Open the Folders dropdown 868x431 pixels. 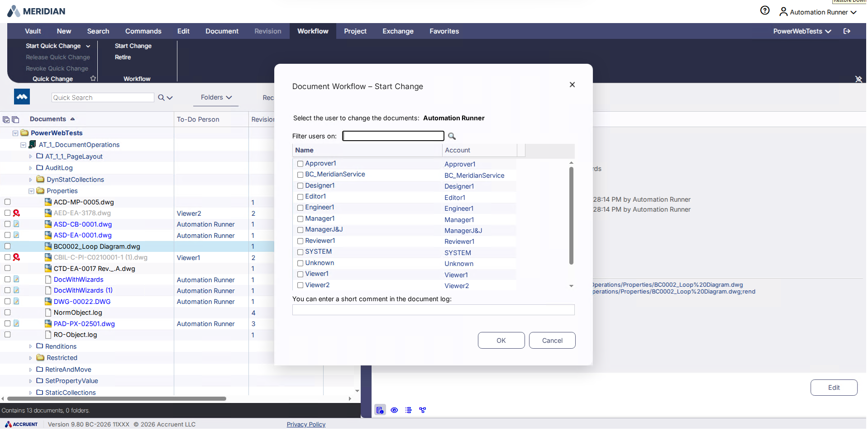(216, 97)
